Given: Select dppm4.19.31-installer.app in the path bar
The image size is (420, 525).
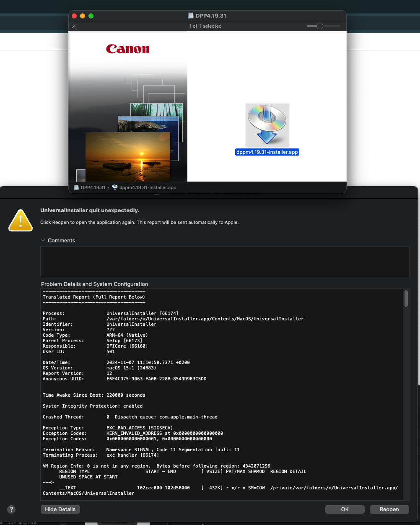Looking at the screenshot, I should click(144, 187).
